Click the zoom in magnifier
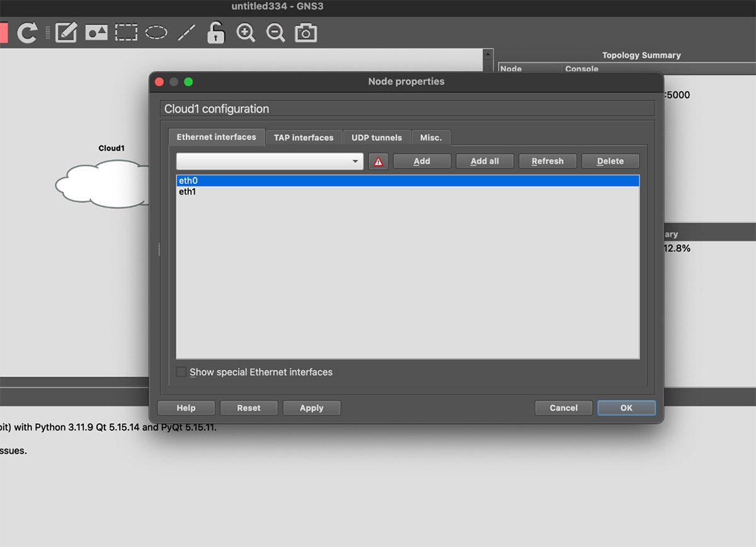756x547 pixels. pyautogui.click(x=246, y=32)
